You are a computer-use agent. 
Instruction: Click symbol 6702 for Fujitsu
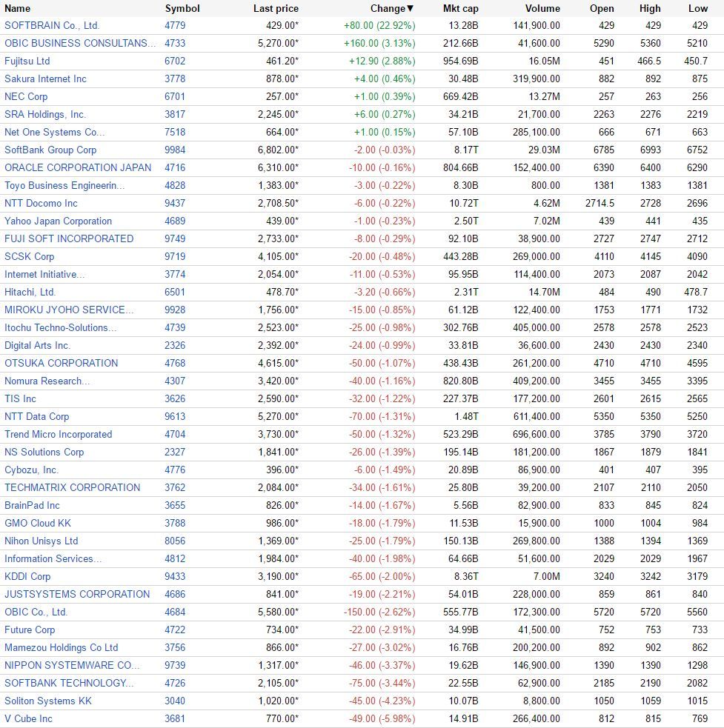tap(175, 61)
